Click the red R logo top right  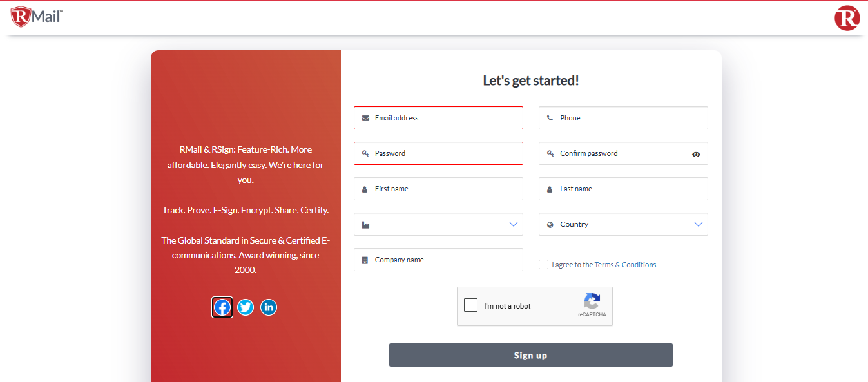847,17
